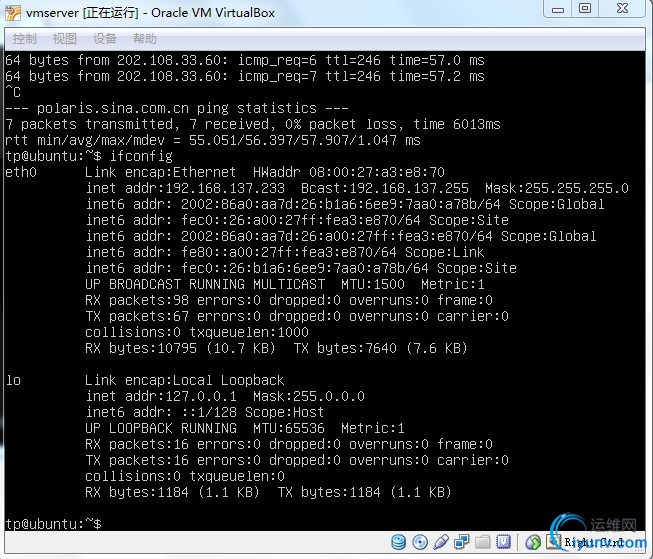Click 'MTU:65536' value in lo section
Viewport: 653px width, 559px height.
pyautogui.click(x=289, y=428)
